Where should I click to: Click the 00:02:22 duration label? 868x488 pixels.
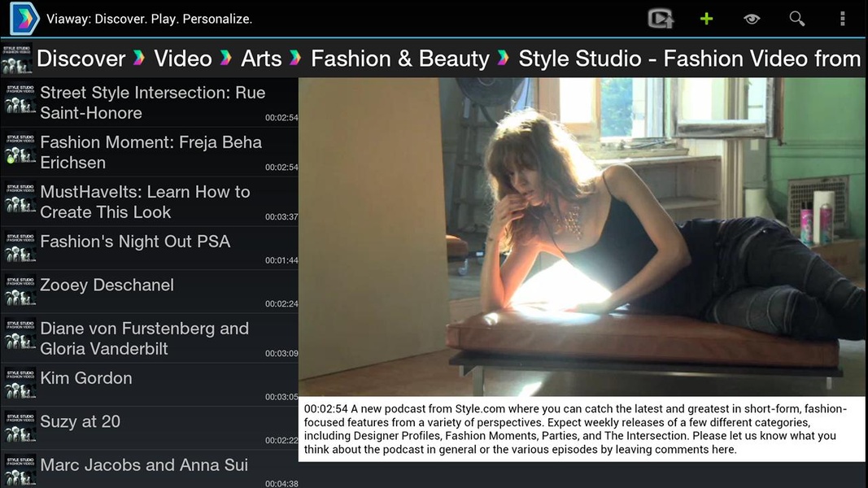pyautogui.click(x=281, y=440)
